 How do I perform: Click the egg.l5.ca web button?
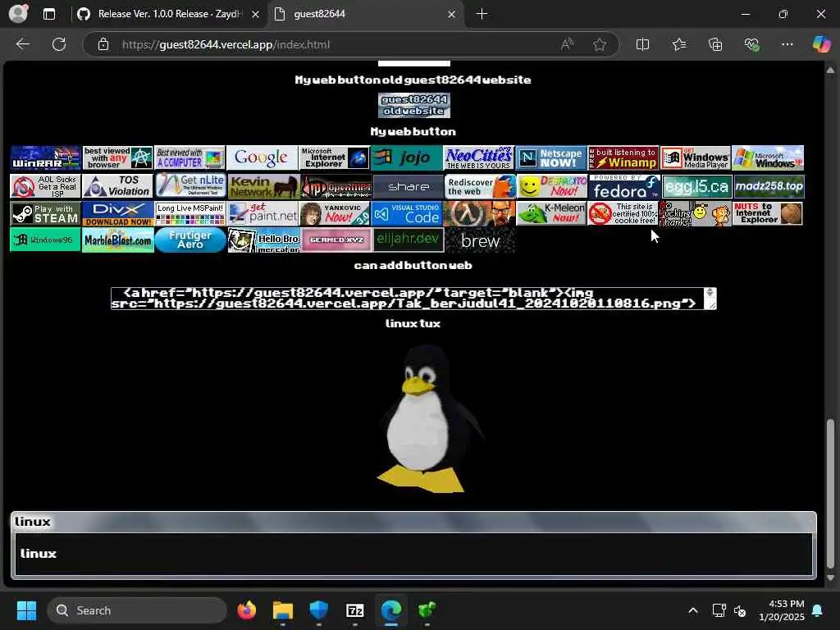pyautogui.click(x=697, y=186)
